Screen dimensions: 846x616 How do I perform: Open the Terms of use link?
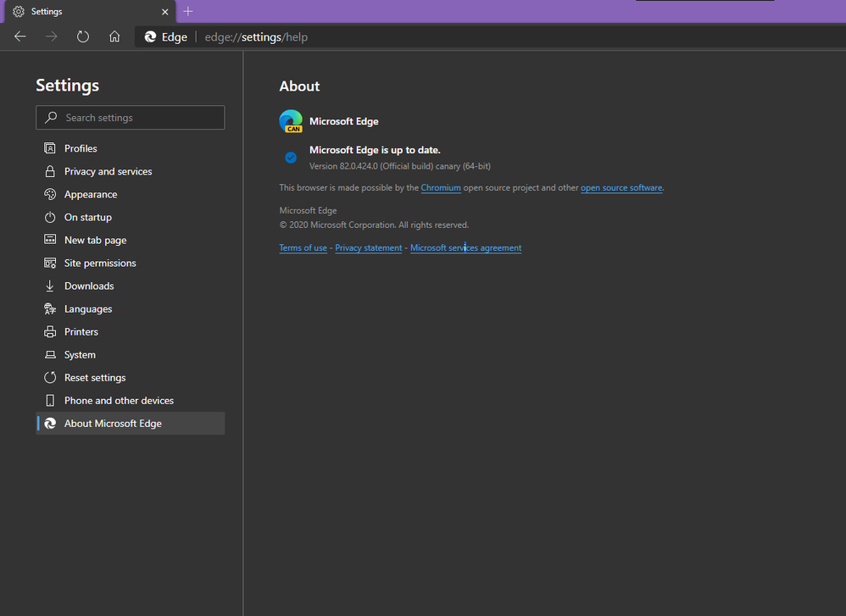tap(303, 247)
